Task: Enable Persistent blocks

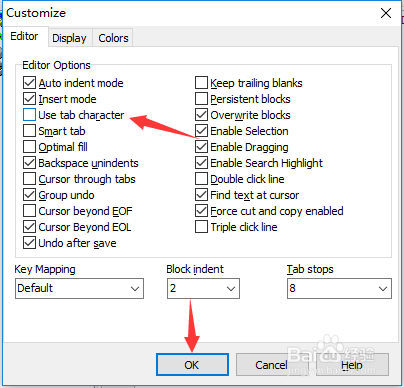Action: [201, 99]
